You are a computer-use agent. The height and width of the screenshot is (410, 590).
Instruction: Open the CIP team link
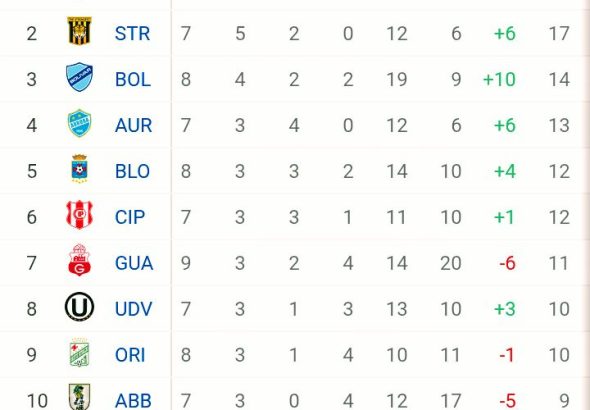point(130,217)
